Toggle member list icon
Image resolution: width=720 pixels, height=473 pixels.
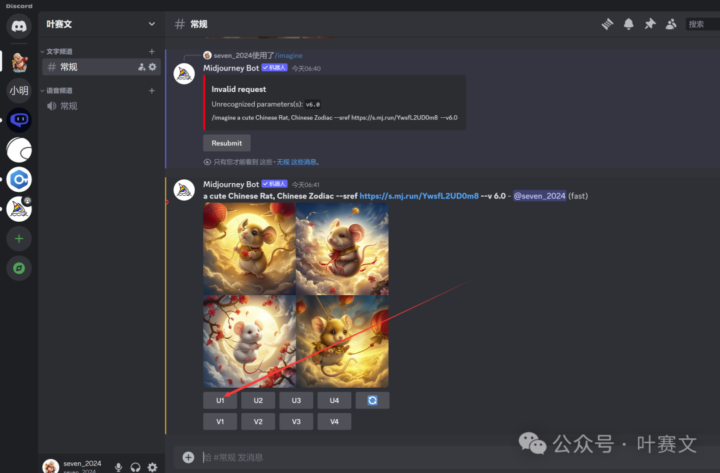(671, 24)
